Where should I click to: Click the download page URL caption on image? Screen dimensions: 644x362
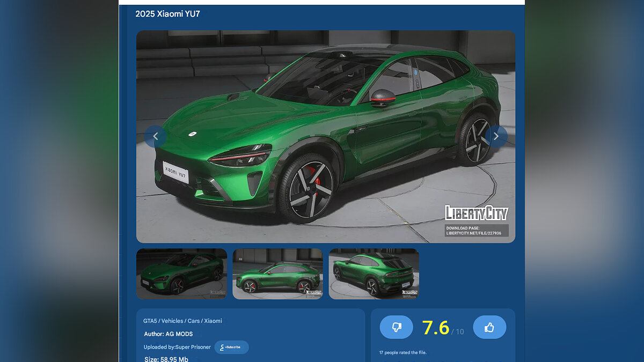tap(475, 231)
